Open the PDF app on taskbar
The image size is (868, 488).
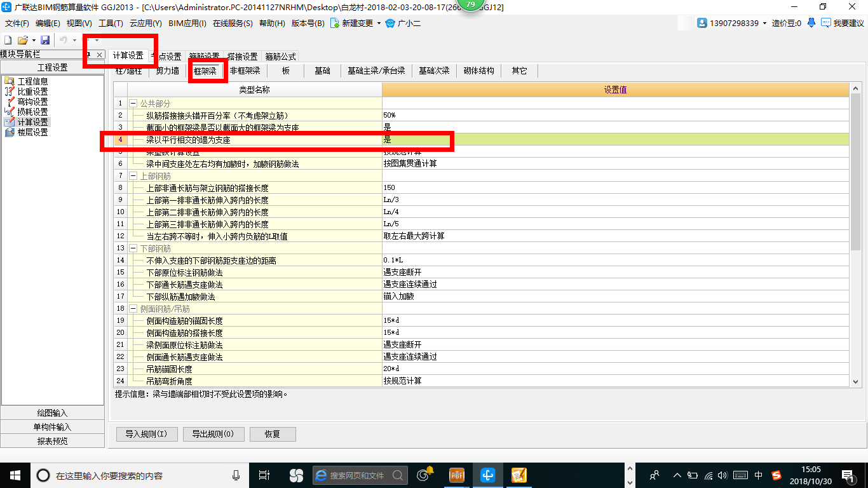click(456, 475)
